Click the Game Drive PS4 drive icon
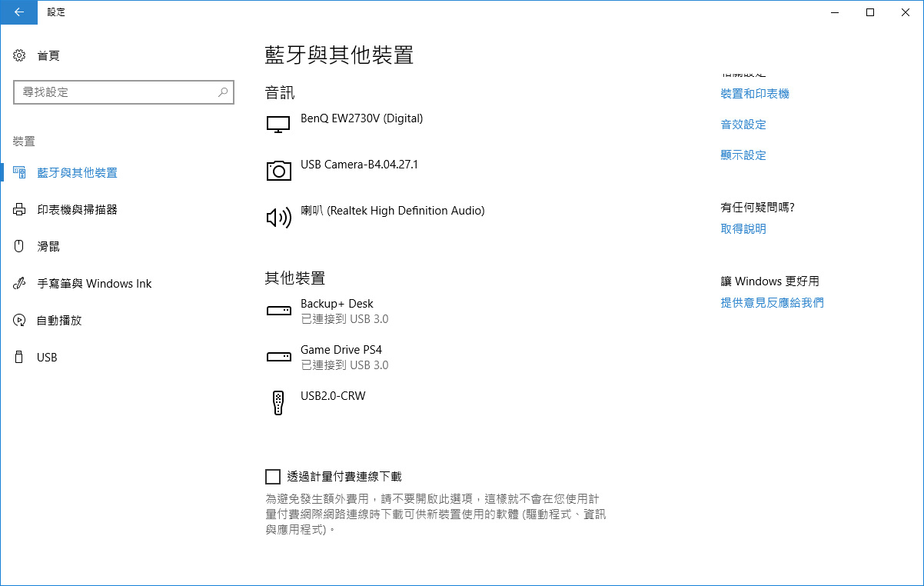 point(278,357)
